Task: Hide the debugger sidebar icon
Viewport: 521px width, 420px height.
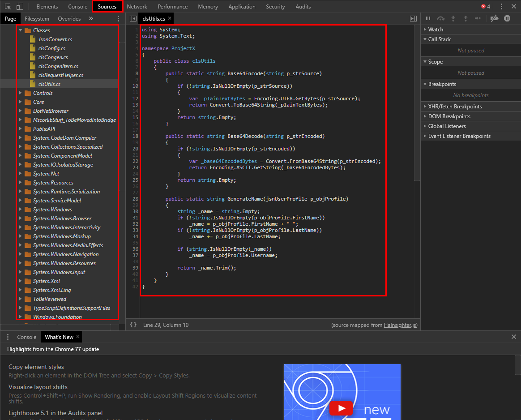Action: (413, 19)
